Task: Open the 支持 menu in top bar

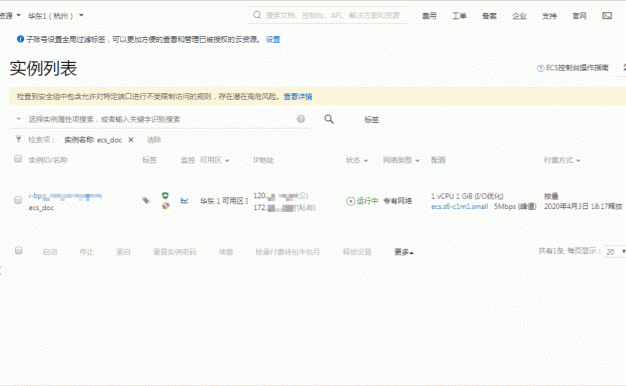Action: pos(549,16)
